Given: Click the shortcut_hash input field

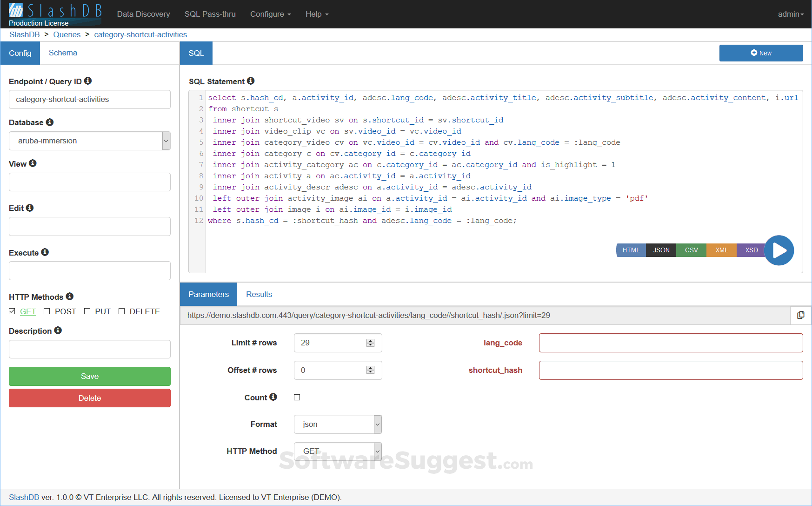Looking at the screenshot, I should point(670,370).
